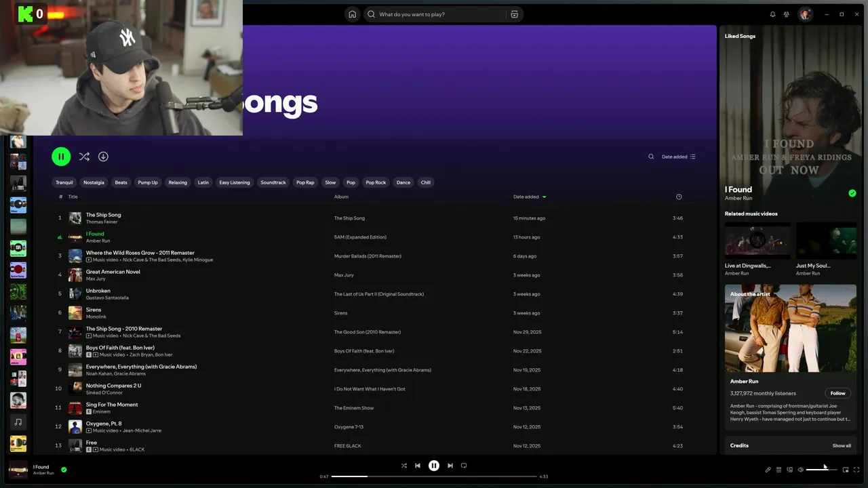
Task: Open the Friend Activity icon
Action: 786,14
